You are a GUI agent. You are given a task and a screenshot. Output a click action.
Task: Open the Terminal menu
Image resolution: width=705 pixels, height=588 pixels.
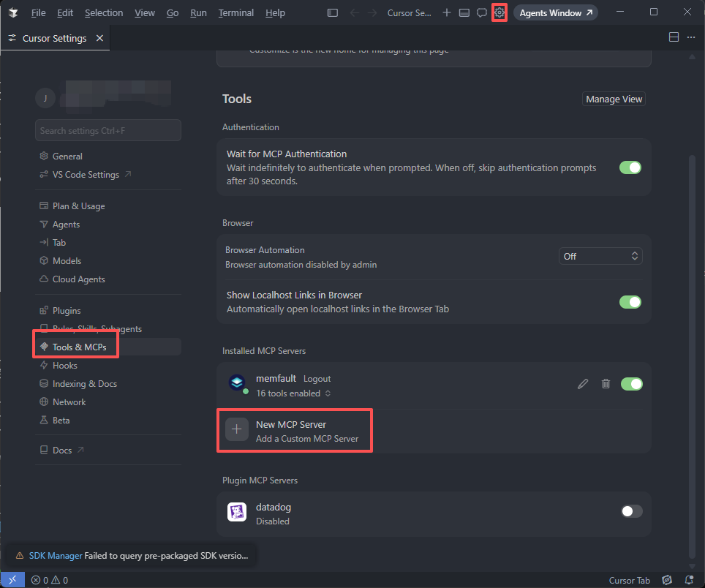tap(236, 12)
